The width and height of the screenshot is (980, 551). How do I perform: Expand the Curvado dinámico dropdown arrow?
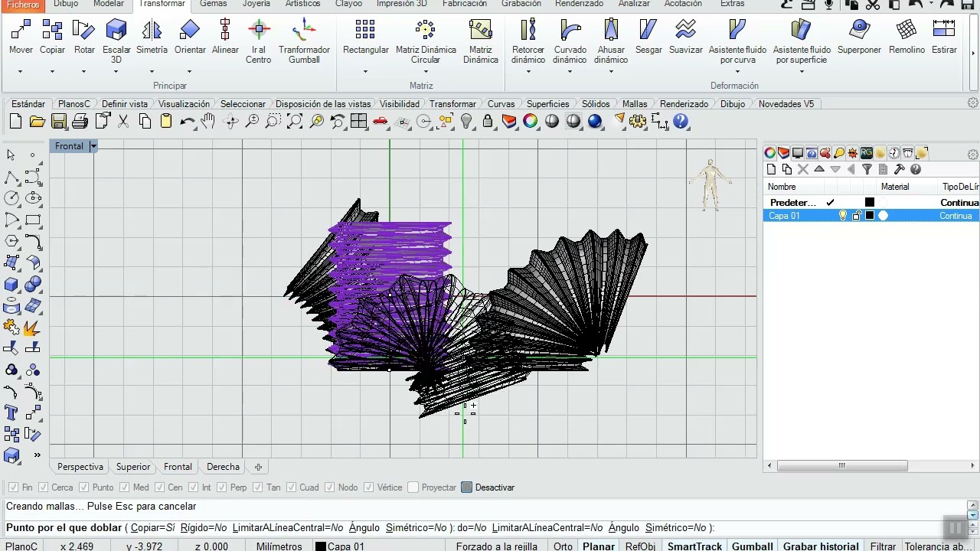pyautogui.click(x=570, y=72)
